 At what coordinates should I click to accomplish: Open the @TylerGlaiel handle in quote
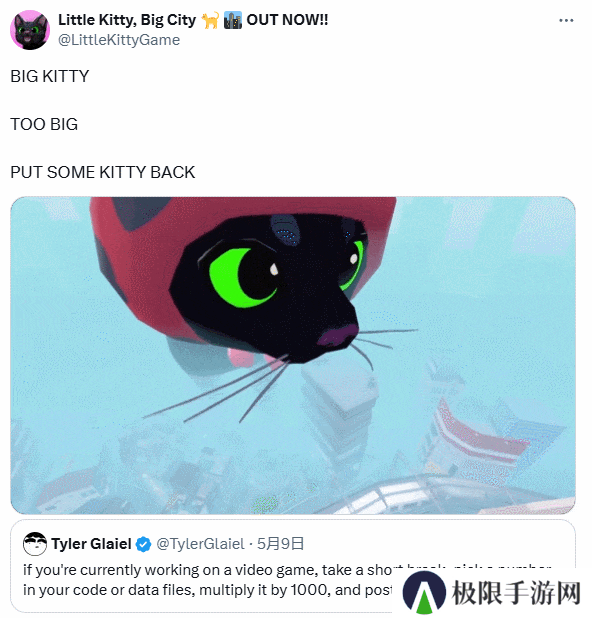pos(200,544)
